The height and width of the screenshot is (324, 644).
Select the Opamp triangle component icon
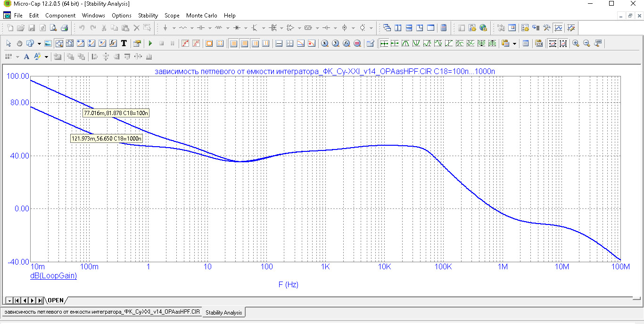point(290,28)
